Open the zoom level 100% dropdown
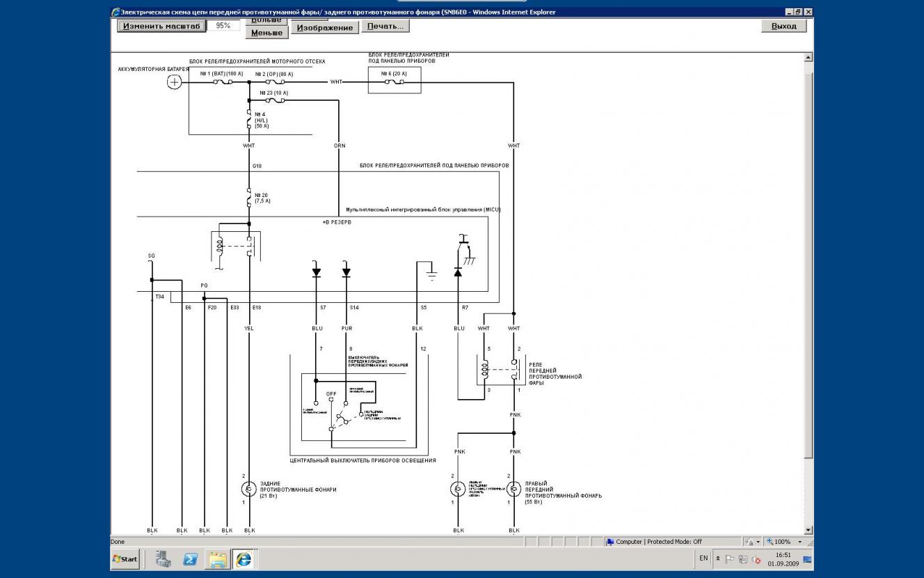The image size is (924, 578). (x=799, y=542)
